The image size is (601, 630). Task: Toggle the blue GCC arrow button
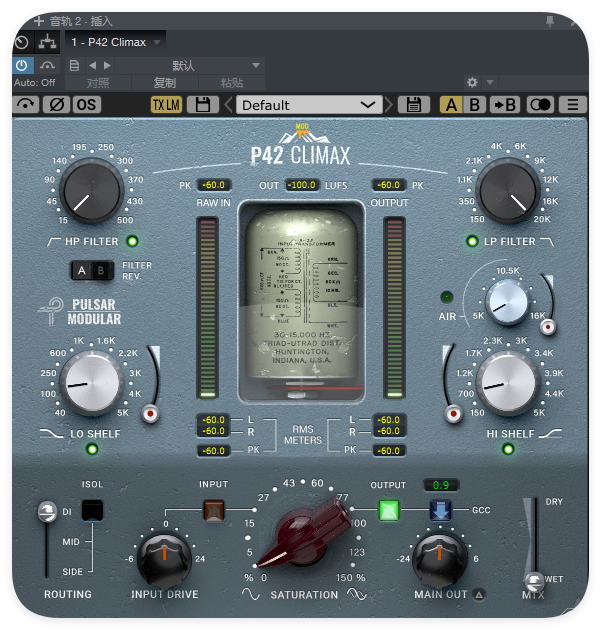[440, 510]
